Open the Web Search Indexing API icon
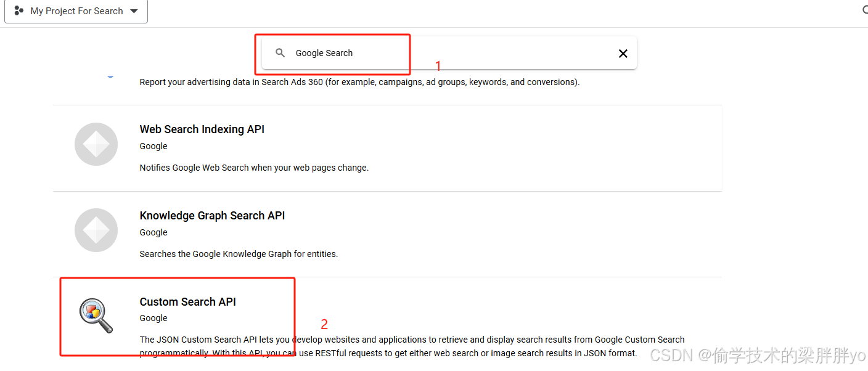The height and width of the screenshot is (371, 868). (96, 144)
